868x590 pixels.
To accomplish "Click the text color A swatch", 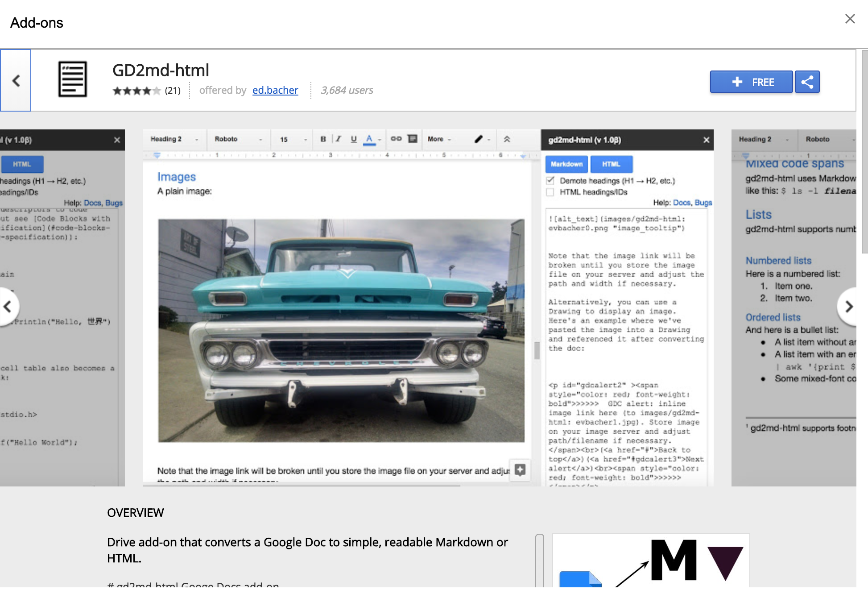I will (x=369, y=139).
